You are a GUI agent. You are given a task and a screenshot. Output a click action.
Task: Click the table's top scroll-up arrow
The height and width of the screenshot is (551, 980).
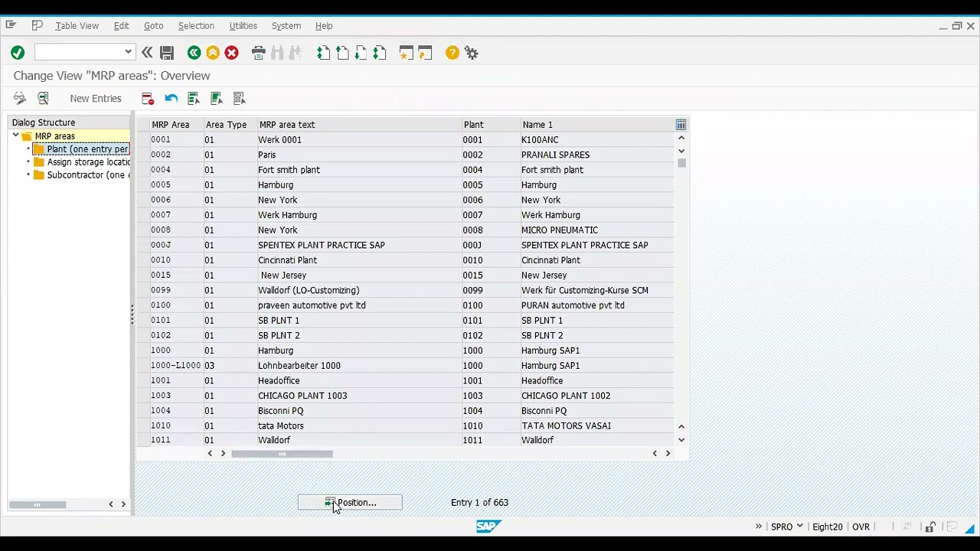[681, 139]
